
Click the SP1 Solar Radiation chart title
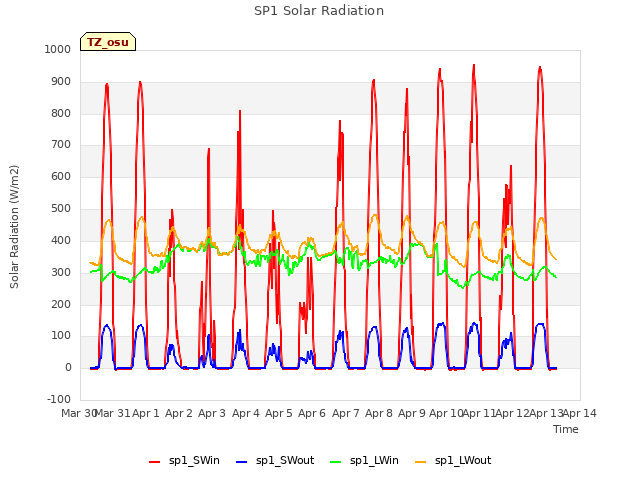pos(319,11)
